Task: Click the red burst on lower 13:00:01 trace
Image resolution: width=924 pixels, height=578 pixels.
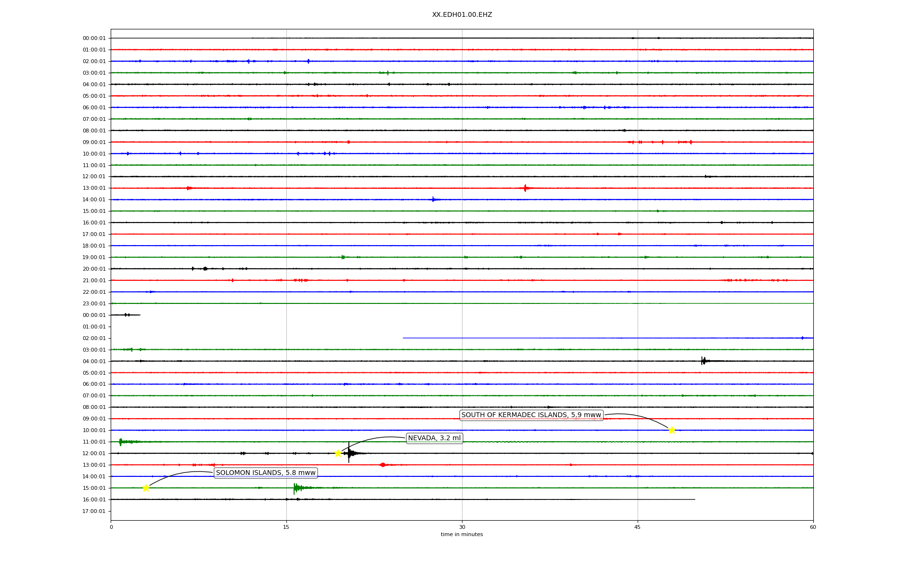Action: point(383,465)
